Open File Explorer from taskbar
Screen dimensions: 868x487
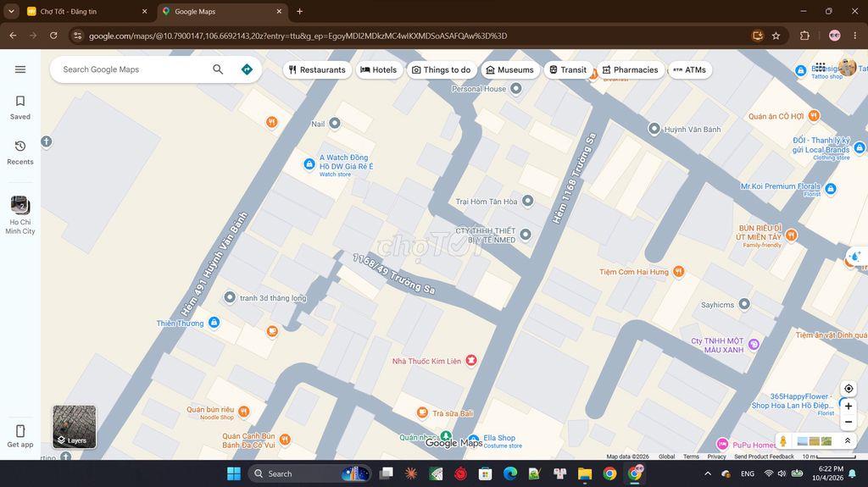[585, 473]
